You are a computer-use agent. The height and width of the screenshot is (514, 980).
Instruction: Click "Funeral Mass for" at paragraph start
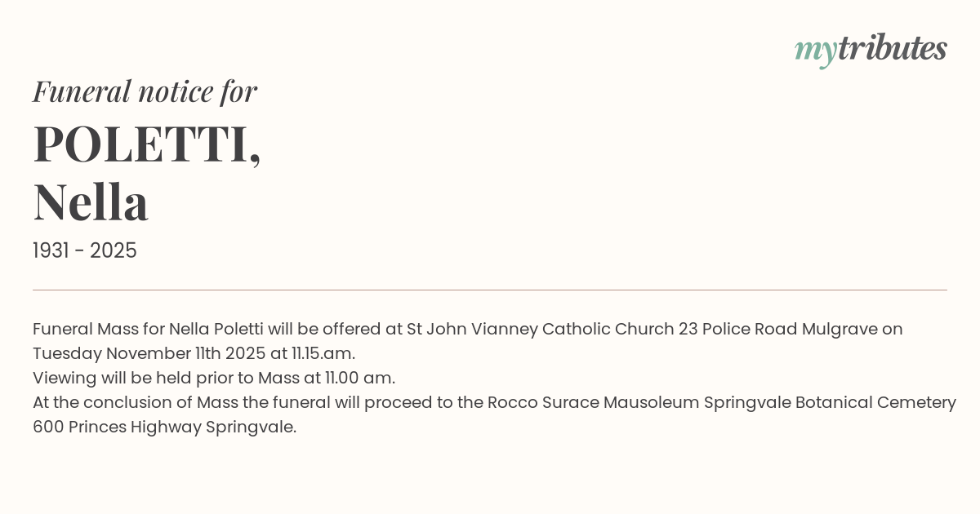coord(98,330)
